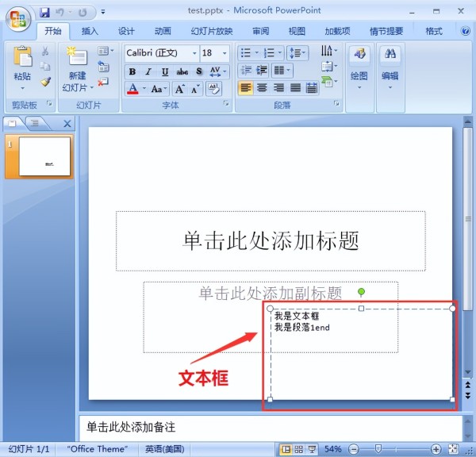Click the Cut scissors icon

coord(46,52)
